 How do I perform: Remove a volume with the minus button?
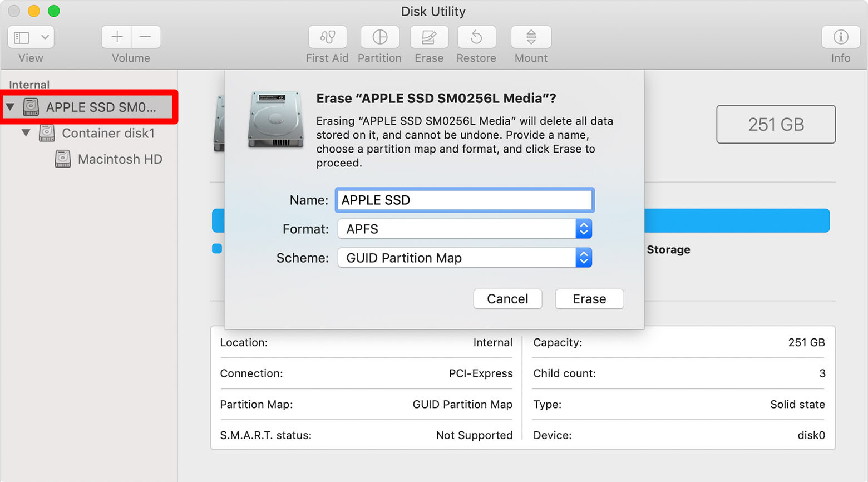pos(146,37)
